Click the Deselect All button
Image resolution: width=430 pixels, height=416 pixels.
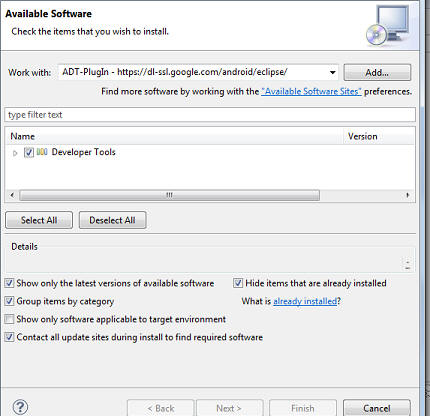[x=112, y=220]
